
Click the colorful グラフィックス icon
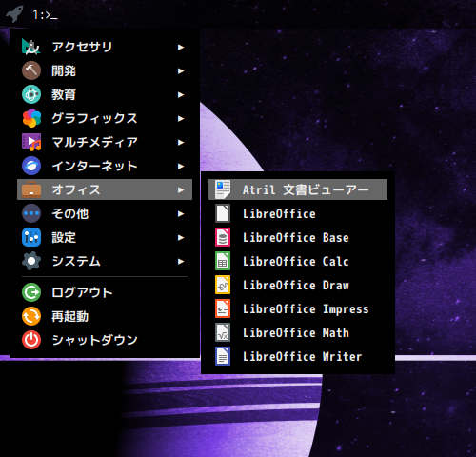(x=31, y=118)
